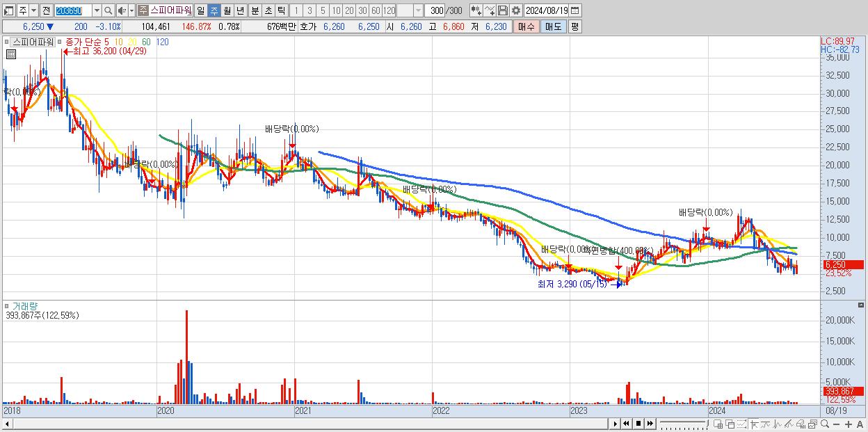Zoom in with the plus icon

coord(849,424)
